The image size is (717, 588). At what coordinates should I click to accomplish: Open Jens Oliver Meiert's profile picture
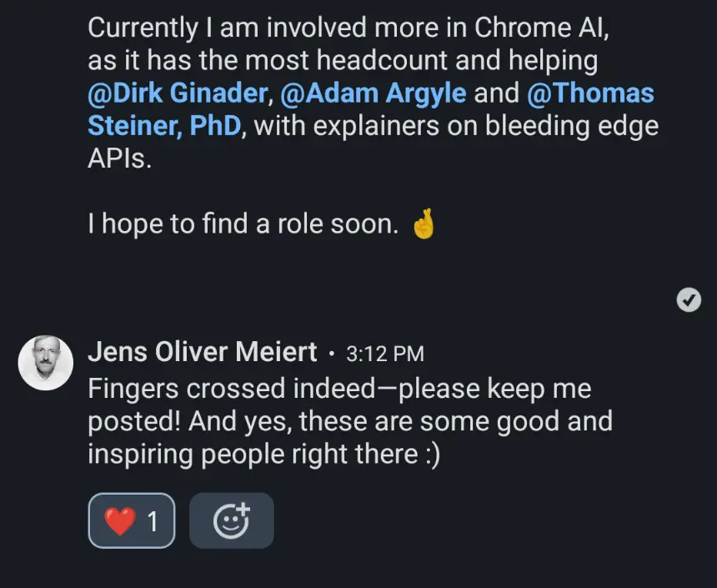[46, 363]
